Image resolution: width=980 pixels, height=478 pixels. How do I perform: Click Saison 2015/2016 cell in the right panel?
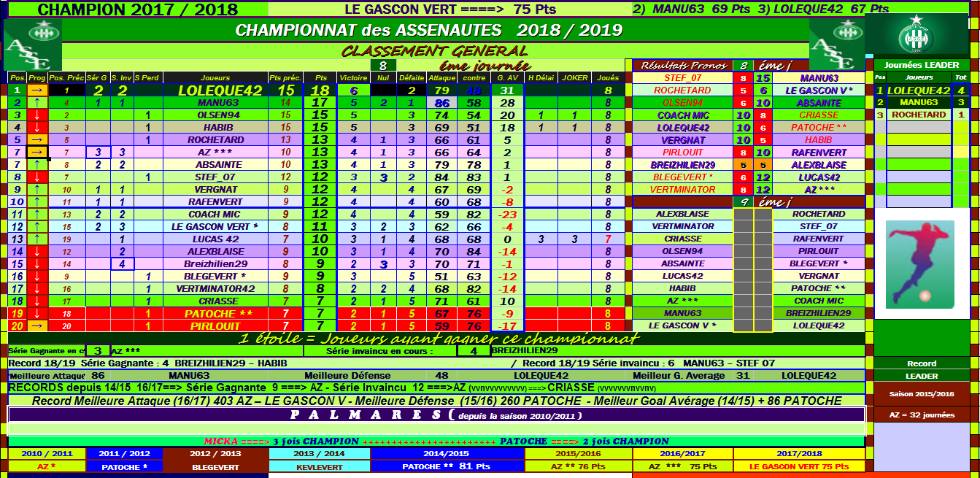point(921,394)
